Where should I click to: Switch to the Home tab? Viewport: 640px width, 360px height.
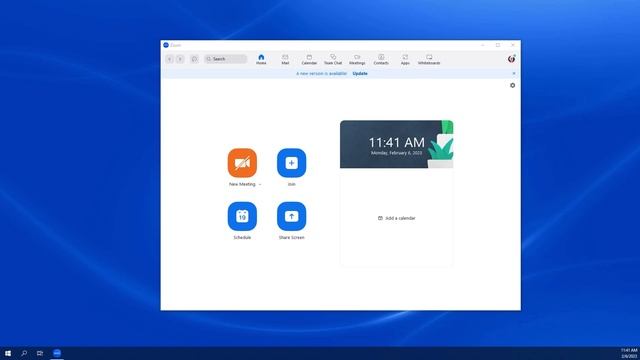click(261, 60)
